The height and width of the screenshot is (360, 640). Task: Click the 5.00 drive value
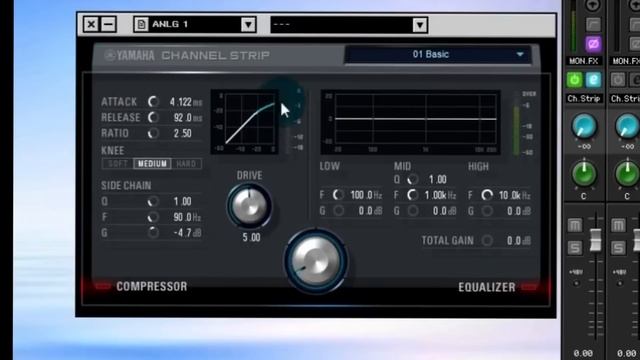tap(251, 238)
